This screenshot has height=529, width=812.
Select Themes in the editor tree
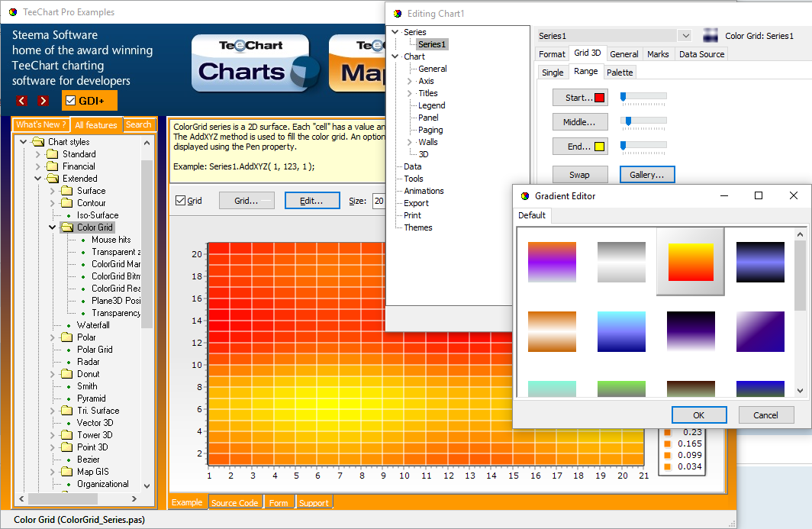418,227
